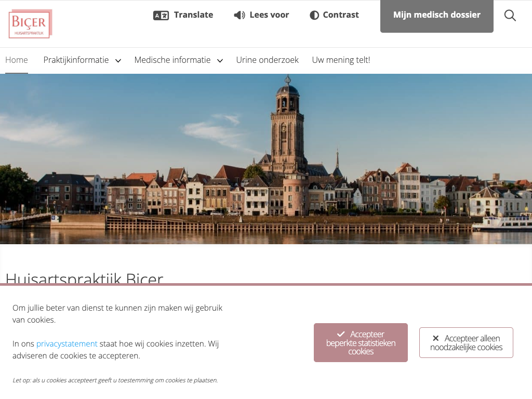Toggle the Contrast half-circle icon
The image size is (532, 399).
pyautogui.click(x=314, y=15)
